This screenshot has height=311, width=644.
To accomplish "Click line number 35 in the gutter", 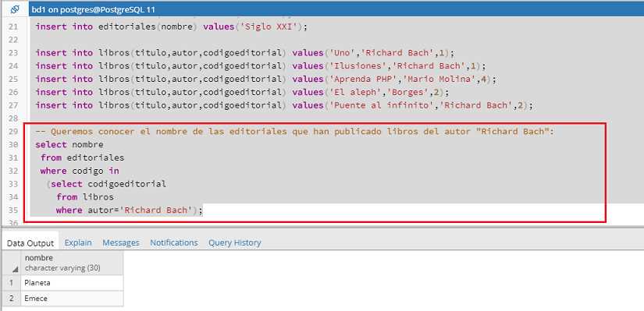I will pyautogui.click(x=13, y=210).
